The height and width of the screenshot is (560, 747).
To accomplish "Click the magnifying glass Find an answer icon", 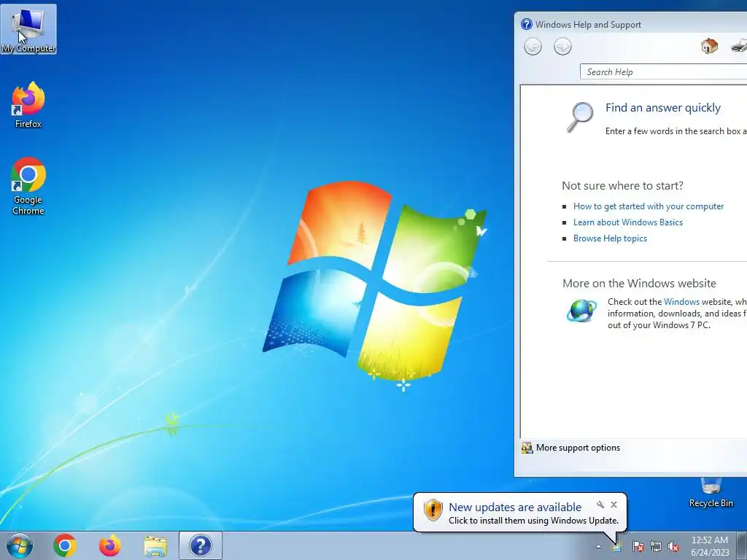I will (x=580, y=117).
